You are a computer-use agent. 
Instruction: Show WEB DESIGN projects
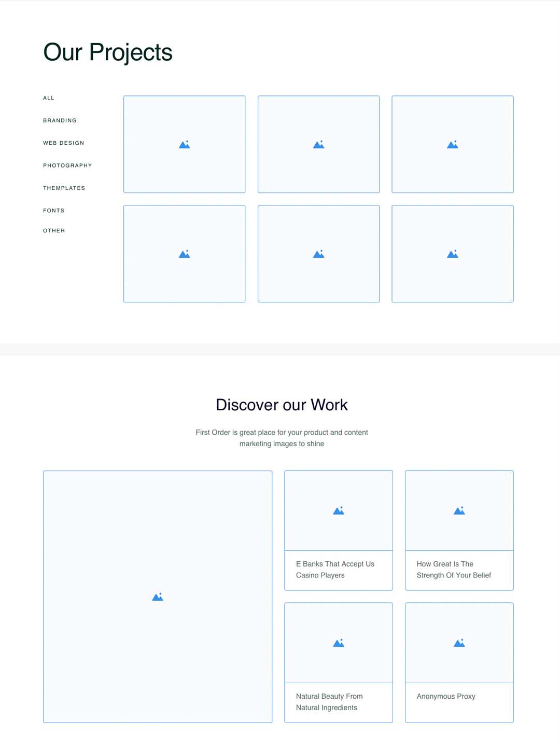63,143
